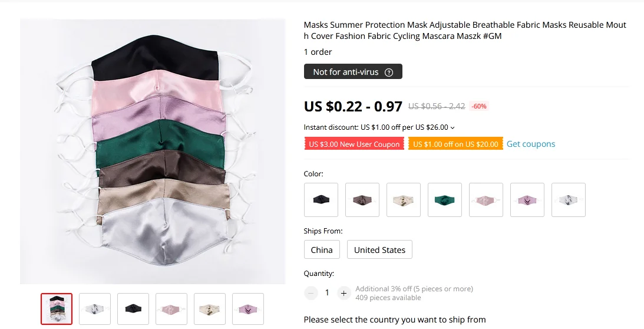Select the purple mask color swatch
Screen dimensions: 644x329
point(527,200)
